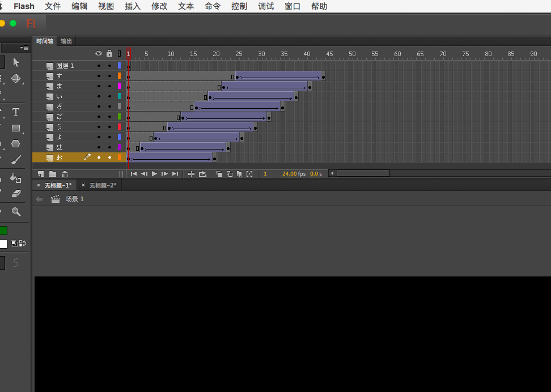Image resolution: width=551 pixels, height=392 pixels.
Task: Click the delete layer trash icon
Action: (65, 174)
